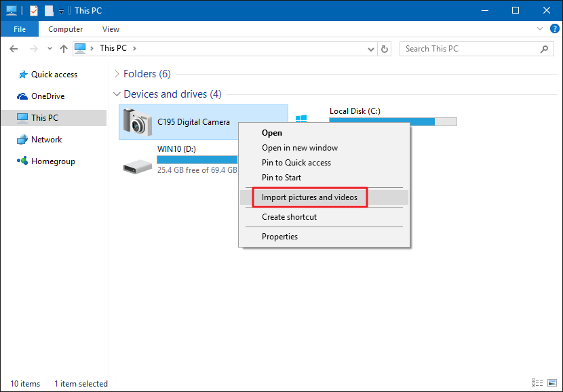563x392 pixels.
Task: Open the Computer ribbon tab
Action: pos(66,29)
